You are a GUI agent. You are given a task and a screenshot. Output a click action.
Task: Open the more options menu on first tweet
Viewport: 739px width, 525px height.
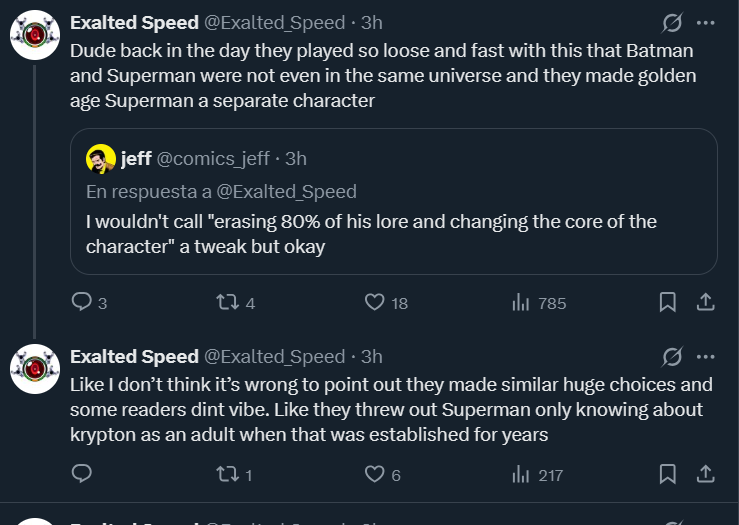coord(705,22)
